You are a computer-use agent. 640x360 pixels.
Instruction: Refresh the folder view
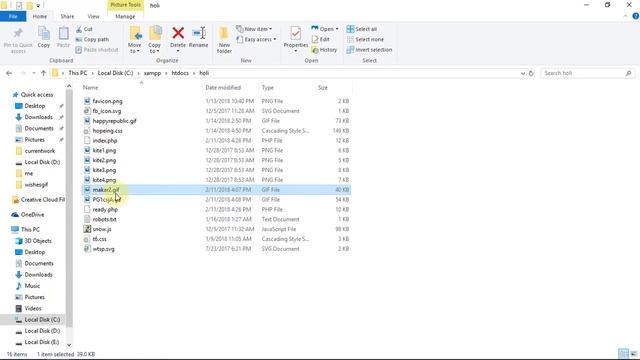point(531,73)
